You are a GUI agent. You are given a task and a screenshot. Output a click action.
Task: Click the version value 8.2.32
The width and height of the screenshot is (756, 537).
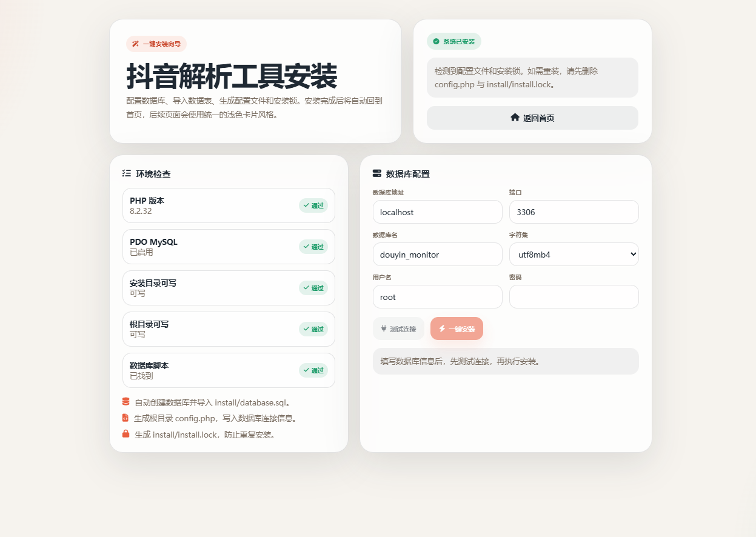click(x=141, y=211)
